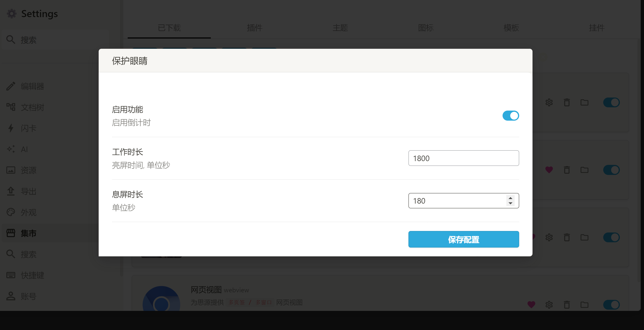Turn off the webview plugin toggle

pyautogui.click(x=612, y=305)
